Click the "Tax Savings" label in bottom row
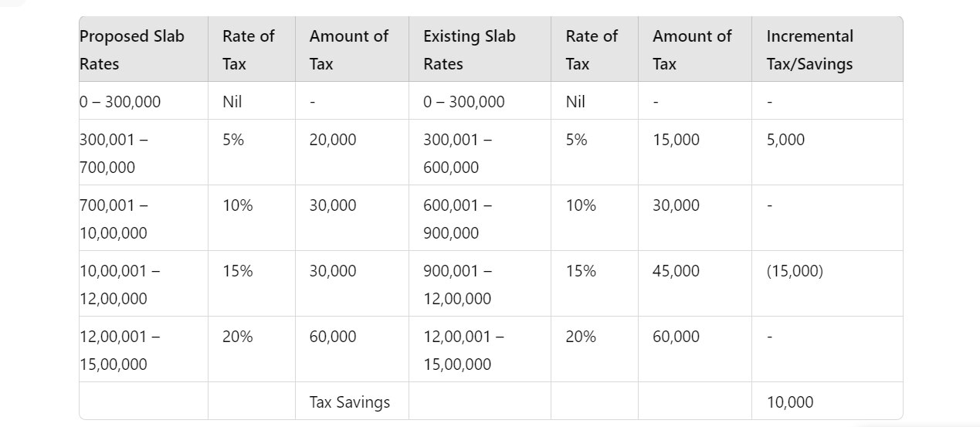 pos(350,402)
